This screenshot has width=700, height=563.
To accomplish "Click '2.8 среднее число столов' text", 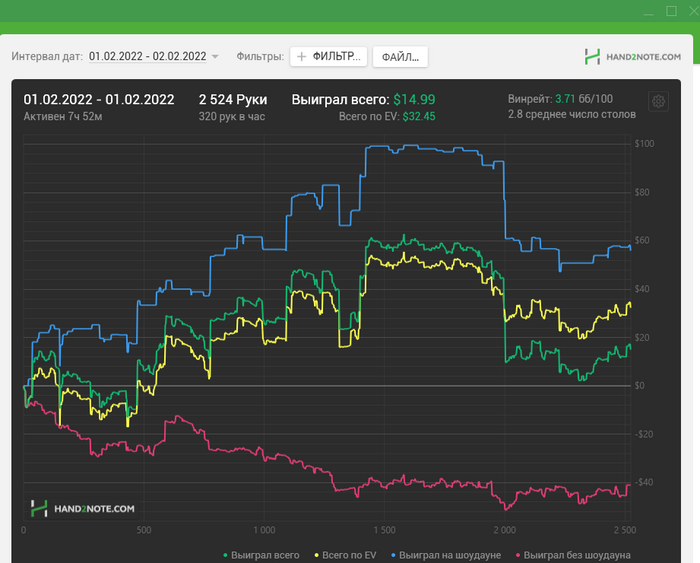I will pyautogui.click(x=572, y=114).
